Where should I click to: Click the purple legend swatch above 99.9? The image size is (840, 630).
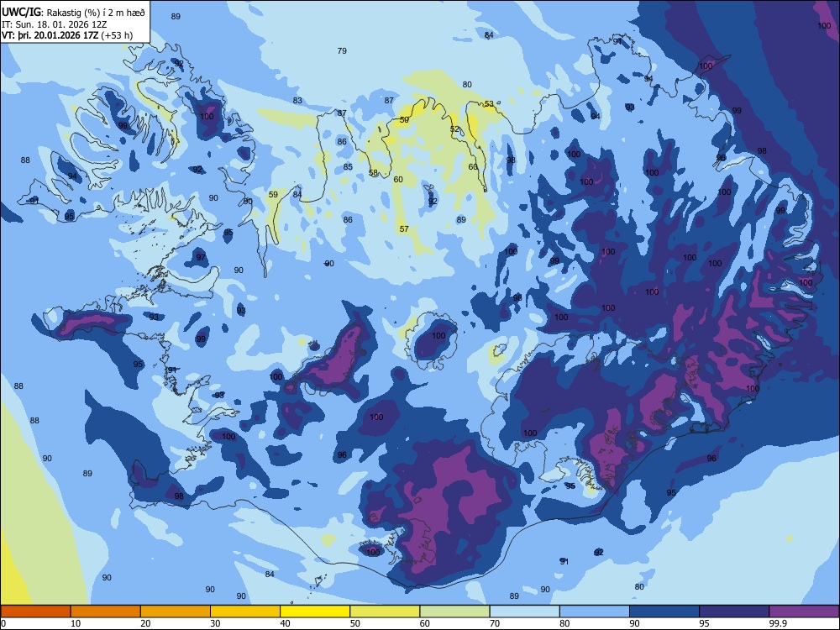click(804, 612)
